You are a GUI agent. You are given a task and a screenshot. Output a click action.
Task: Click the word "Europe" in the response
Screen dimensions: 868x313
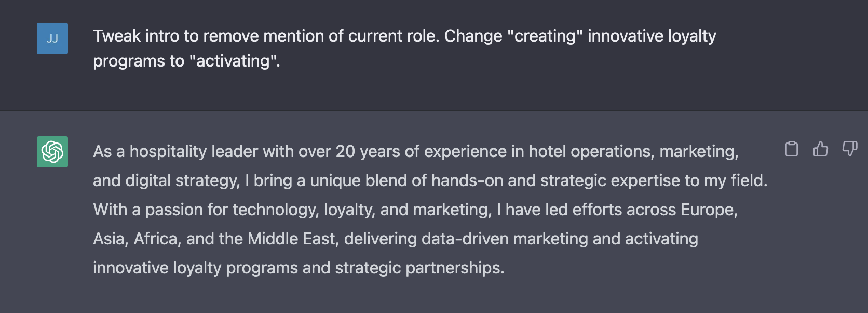coord(707,210)
